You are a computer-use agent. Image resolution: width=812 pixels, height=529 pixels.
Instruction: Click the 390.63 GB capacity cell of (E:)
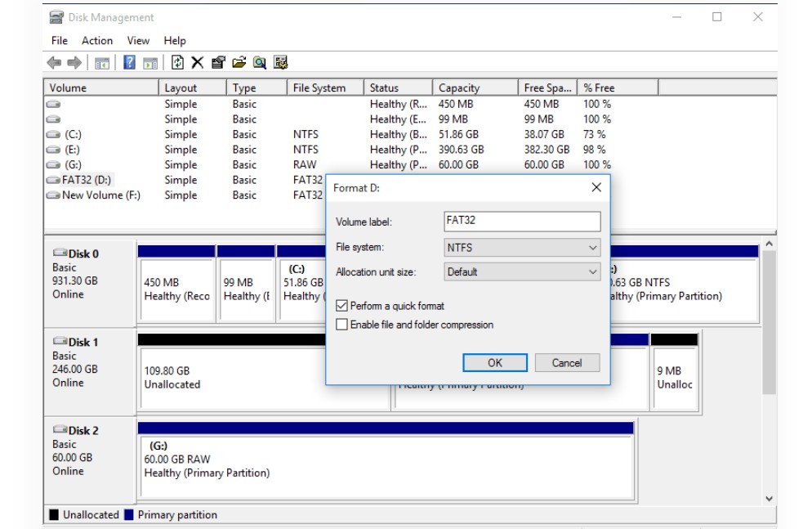pos(461,150)
